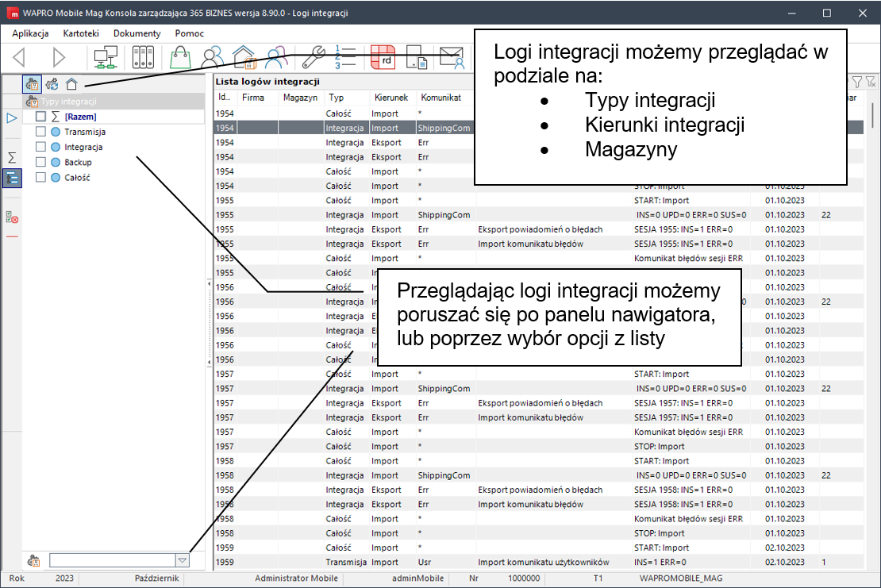Toggle the tree view icon in left strip

pyautogui.click(x=12, y=179)
